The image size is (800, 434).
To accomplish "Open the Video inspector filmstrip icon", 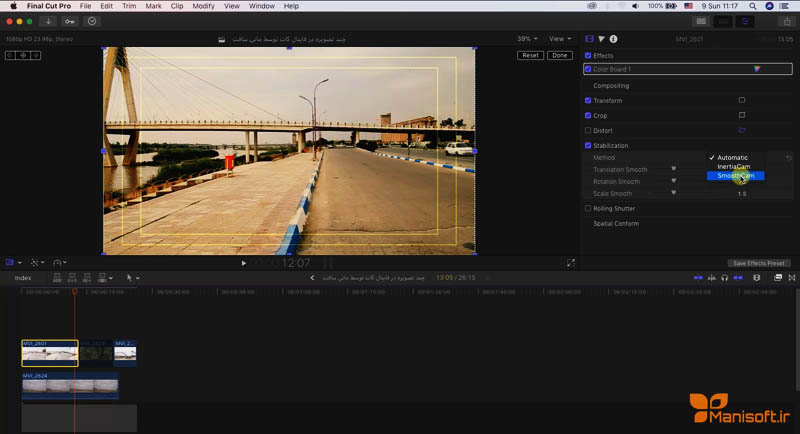I will click(589, 39).
